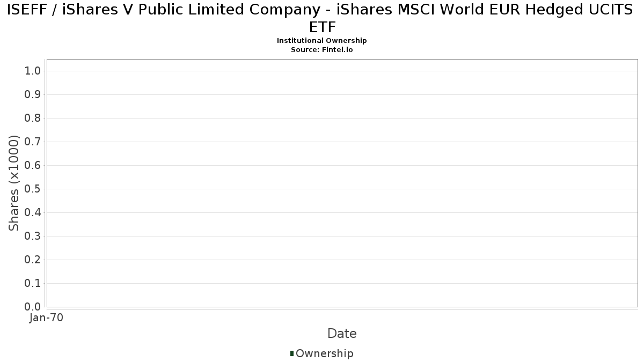
Task: Click the center of the empty plot area
Action: pyautogui.click(x=342, y=183)
